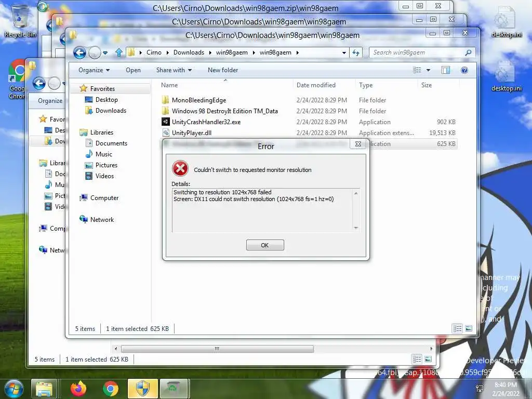Screen dimensions: 532x399
Task: Switch to details view using status bar icon
Action: click(457, 328)
